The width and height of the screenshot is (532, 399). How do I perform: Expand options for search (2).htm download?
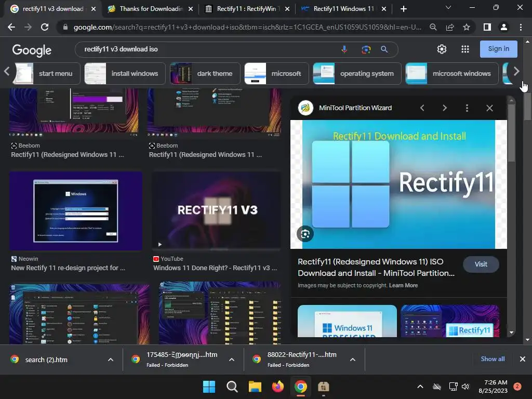111,360
